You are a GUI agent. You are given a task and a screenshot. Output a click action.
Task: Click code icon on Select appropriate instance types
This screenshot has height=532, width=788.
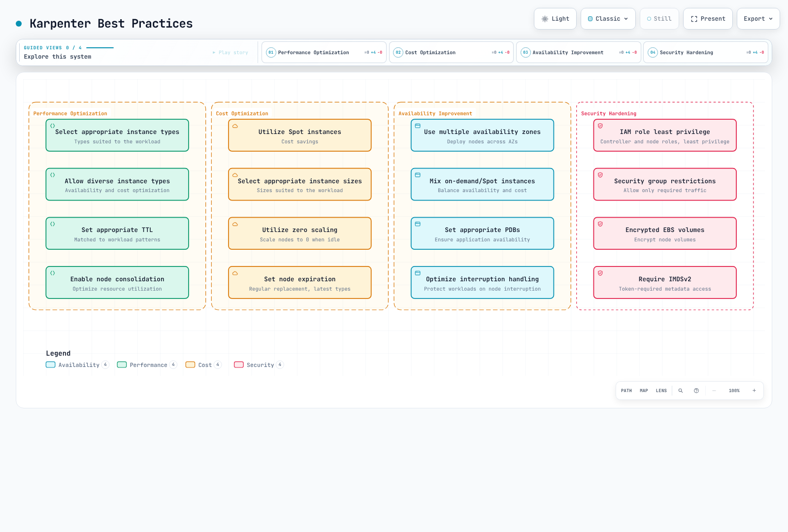point(53,126)
